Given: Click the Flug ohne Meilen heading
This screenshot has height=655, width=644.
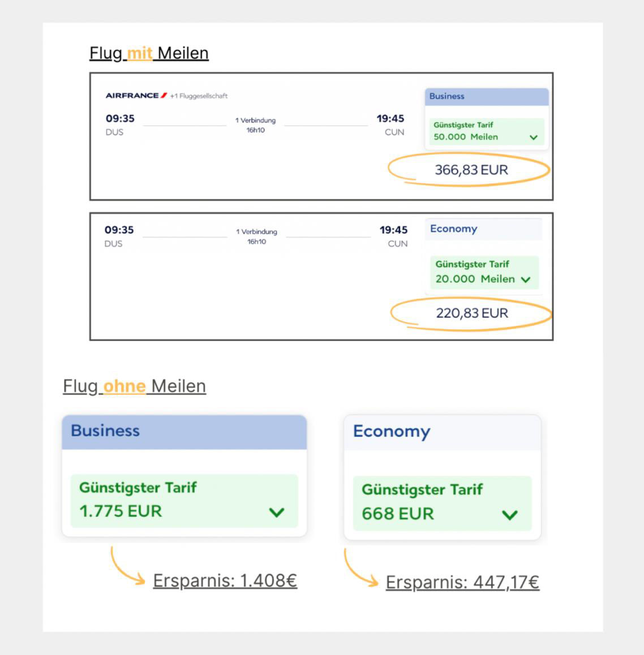Looking at the screenshot, I should click(x=134, y=386).
